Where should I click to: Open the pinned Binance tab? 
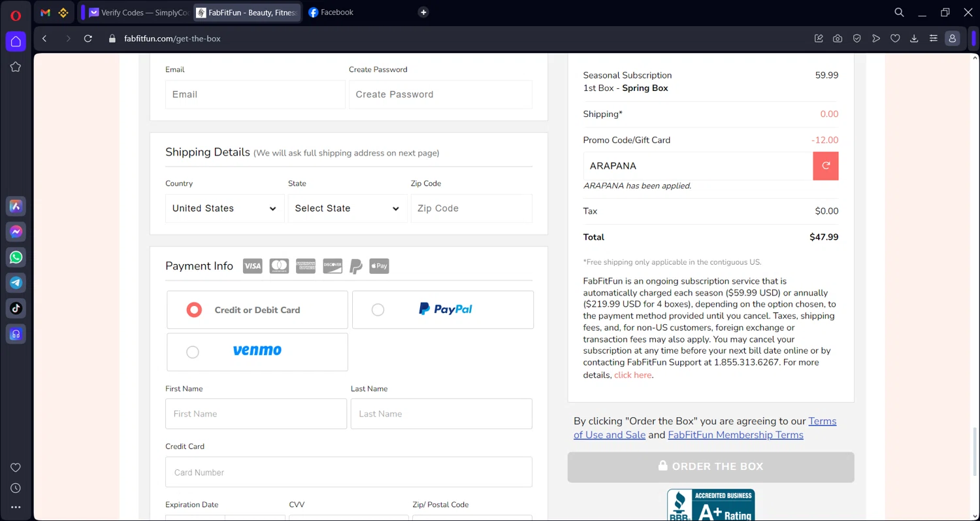(x=63, y=12)
